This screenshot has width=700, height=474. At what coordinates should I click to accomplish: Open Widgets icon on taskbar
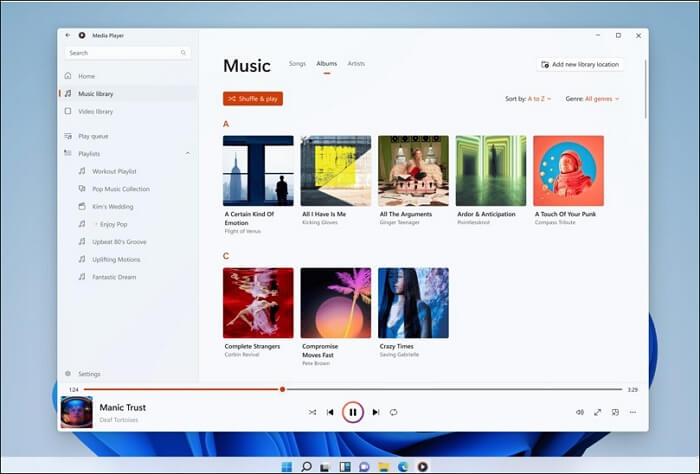click(x=345, y=467)
